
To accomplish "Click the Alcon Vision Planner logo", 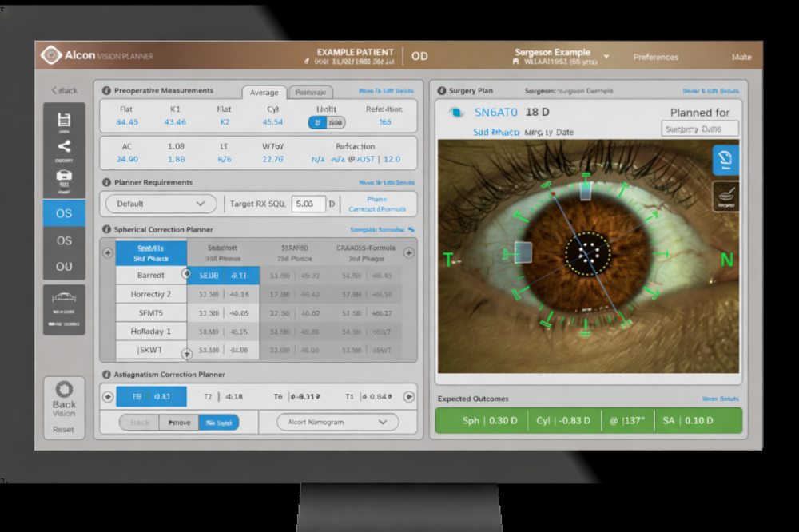I will pyautogui.click(x=52, y=56).
